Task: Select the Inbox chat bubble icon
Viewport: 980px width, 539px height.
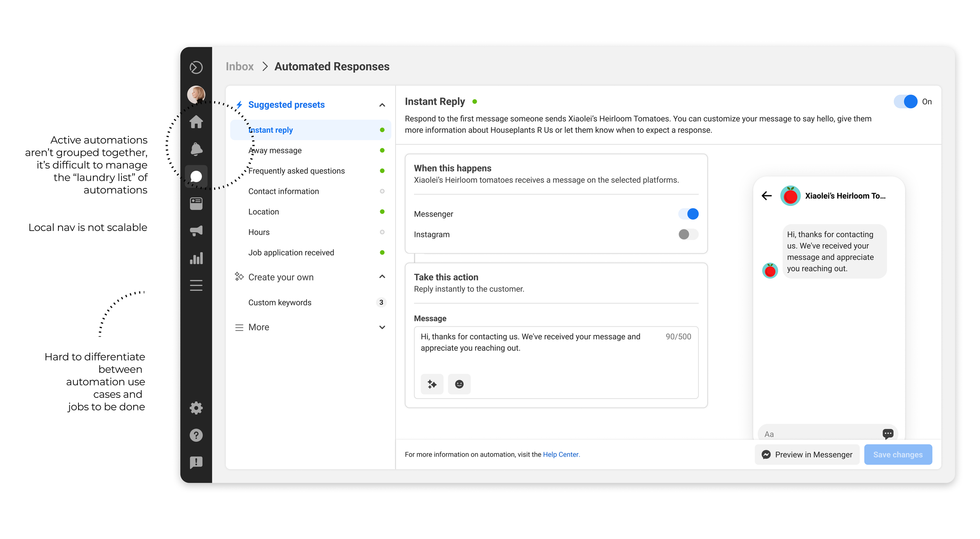Action: pyautogui.click(x=196, y=177)
